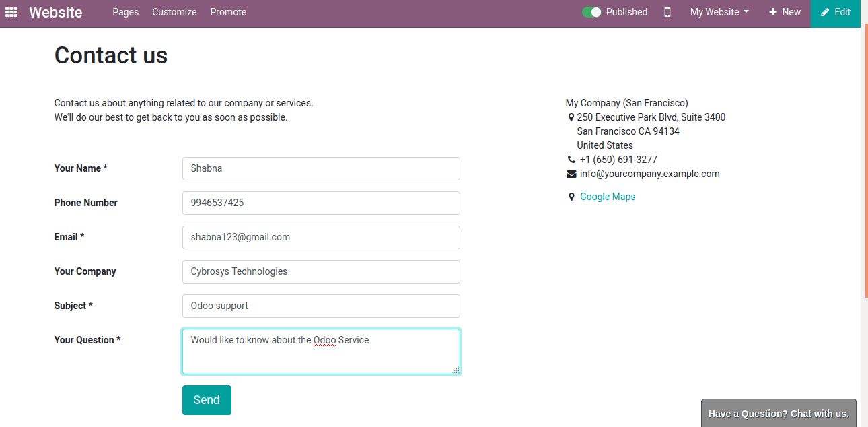The image size is (868, 427).
Task: Click the New button
Action: 785,12
